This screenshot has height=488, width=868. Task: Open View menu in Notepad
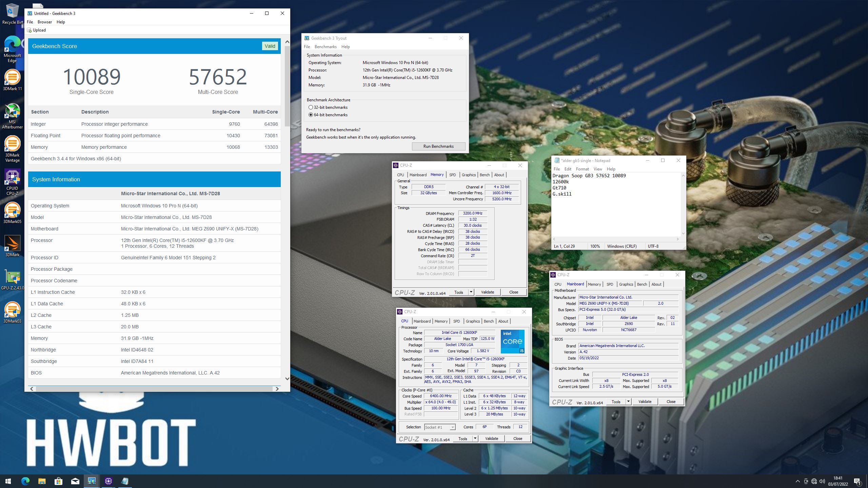point(598,169)
